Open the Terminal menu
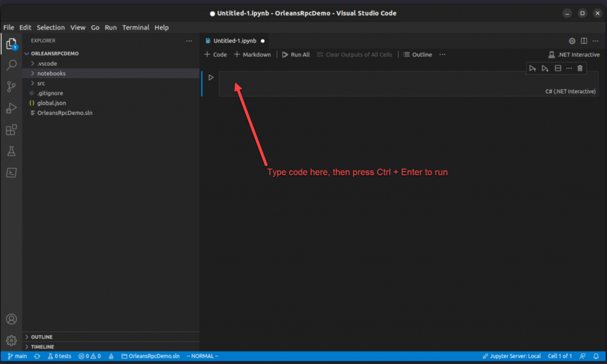 coord(136,27)
